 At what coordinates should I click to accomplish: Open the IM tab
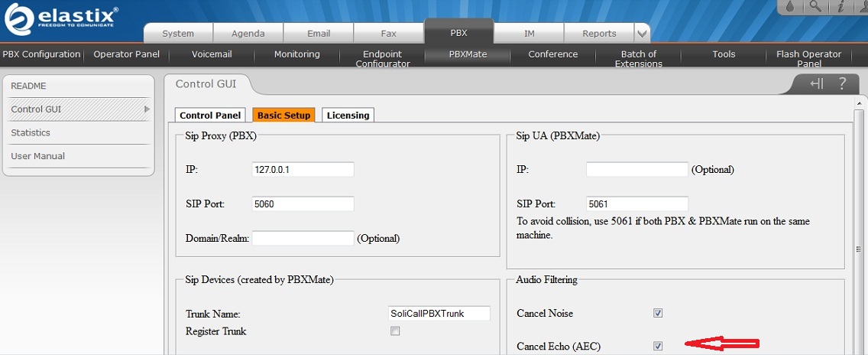click(530, 34)
